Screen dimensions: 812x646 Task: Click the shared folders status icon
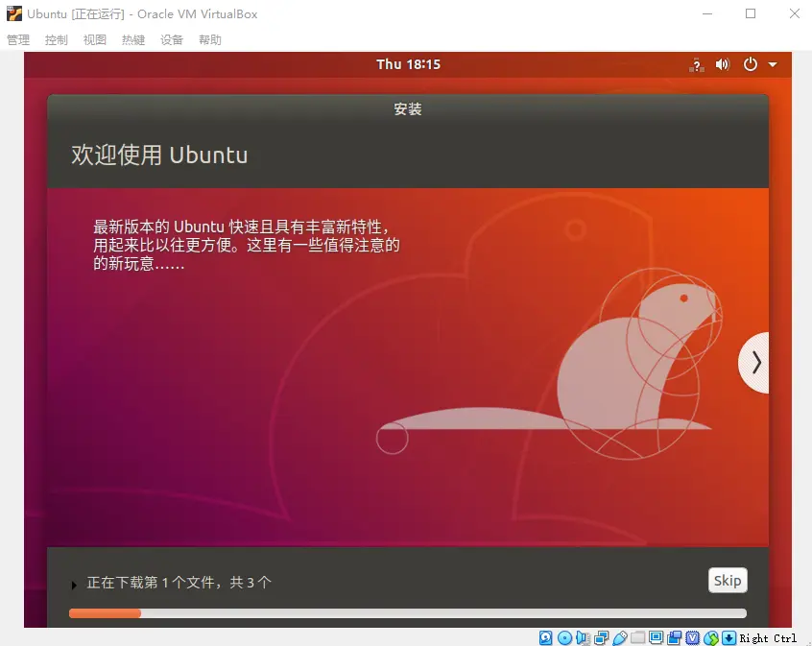click(x=637, y=637)
